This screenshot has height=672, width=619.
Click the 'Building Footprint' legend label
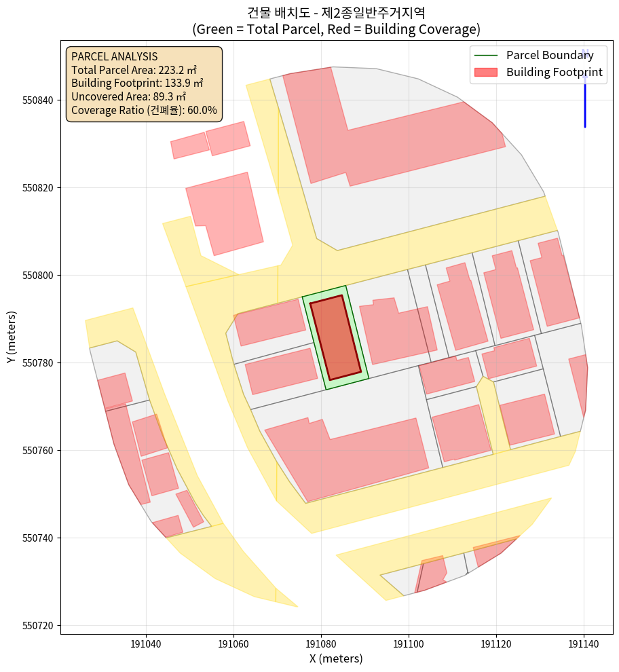tap(554, 73)
